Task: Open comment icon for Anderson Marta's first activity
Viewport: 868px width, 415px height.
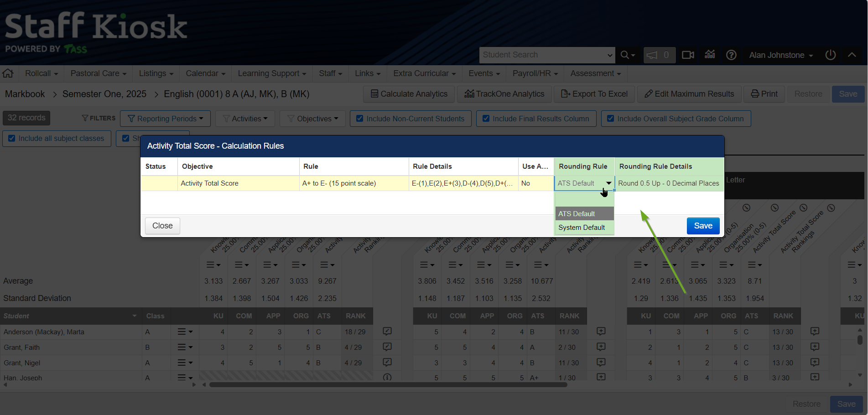Action: coord(387,332)
